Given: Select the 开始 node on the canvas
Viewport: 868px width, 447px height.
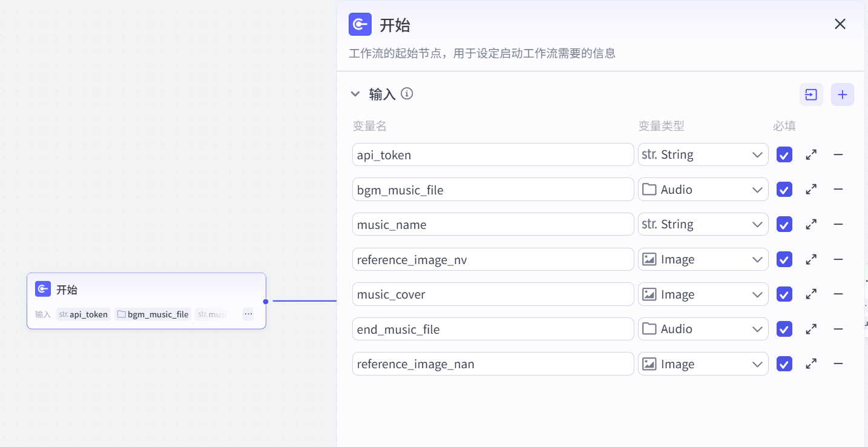Looking at the screenshot, I should coord(146,301).
